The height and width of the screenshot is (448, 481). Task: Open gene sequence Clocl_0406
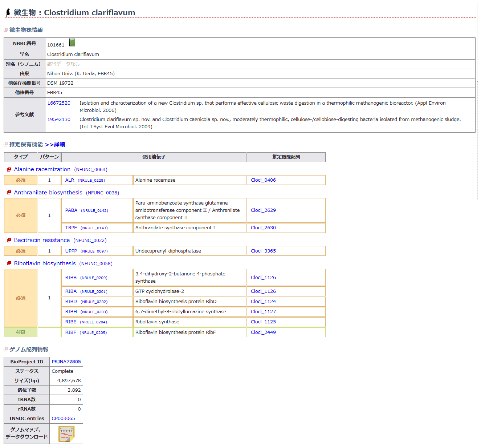pos(263,180)
